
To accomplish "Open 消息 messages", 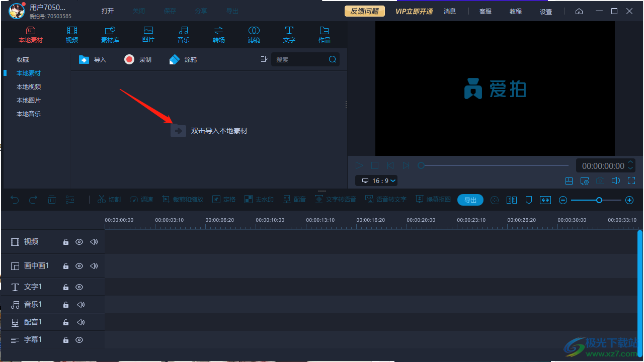I will tap(450, 11).
